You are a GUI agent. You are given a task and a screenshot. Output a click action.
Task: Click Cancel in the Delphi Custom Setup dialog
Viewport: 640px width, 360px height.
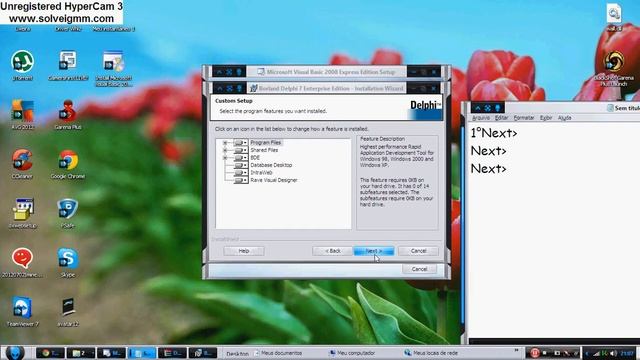418,251
